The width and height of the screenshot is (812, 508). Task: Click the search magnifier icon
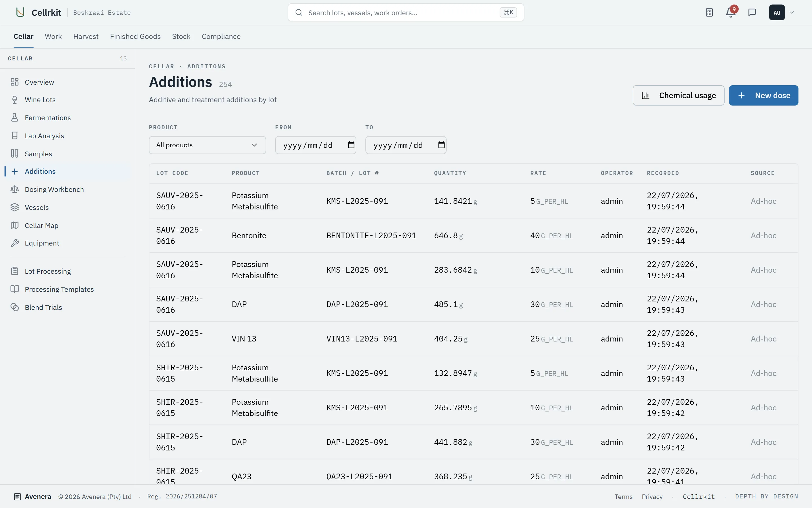[x=299, y=12]
